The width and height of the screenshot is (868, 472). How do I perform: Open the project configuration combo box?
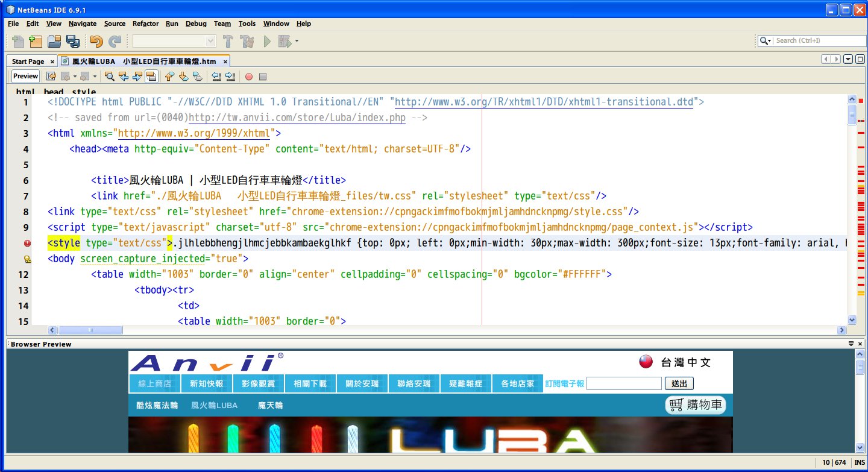[x=174, y=41]
